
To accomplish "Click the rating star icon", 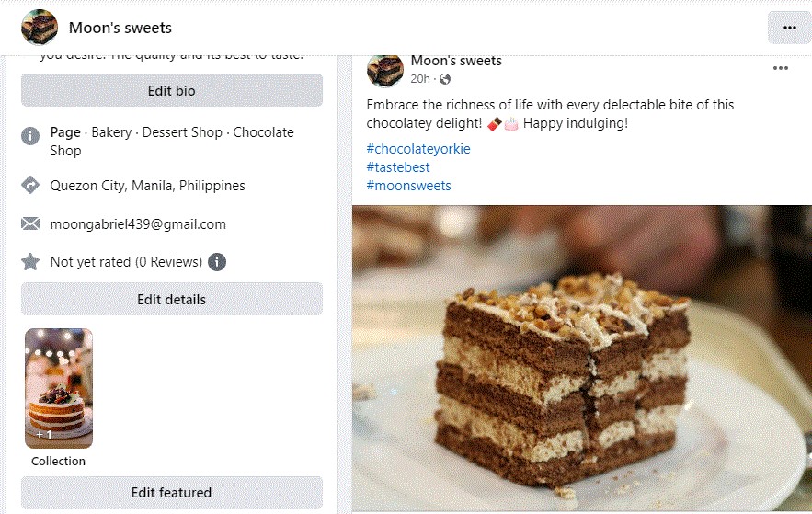I will 30,262.
